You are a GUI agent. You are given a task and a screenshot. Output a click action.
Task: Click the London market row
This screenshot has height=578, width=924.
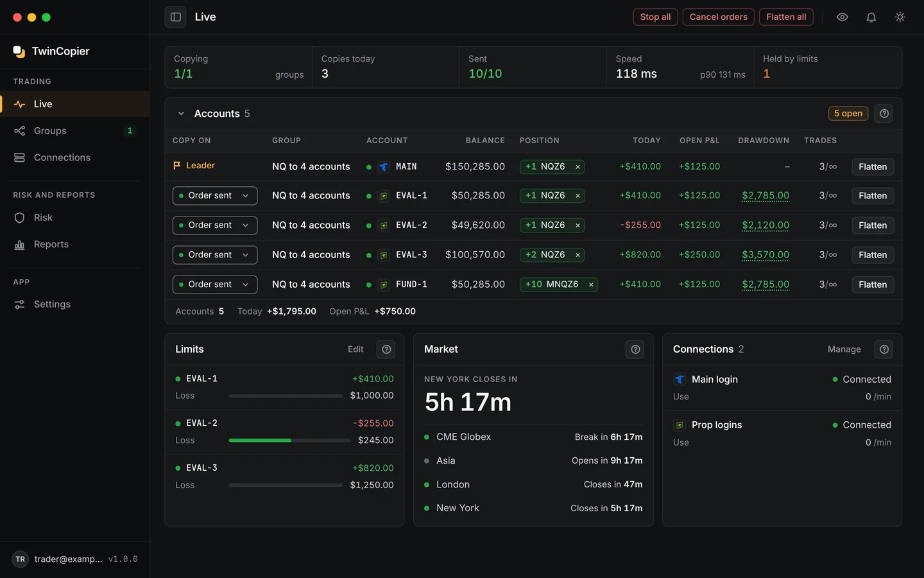pyautogui.click(x=533, y=485)
